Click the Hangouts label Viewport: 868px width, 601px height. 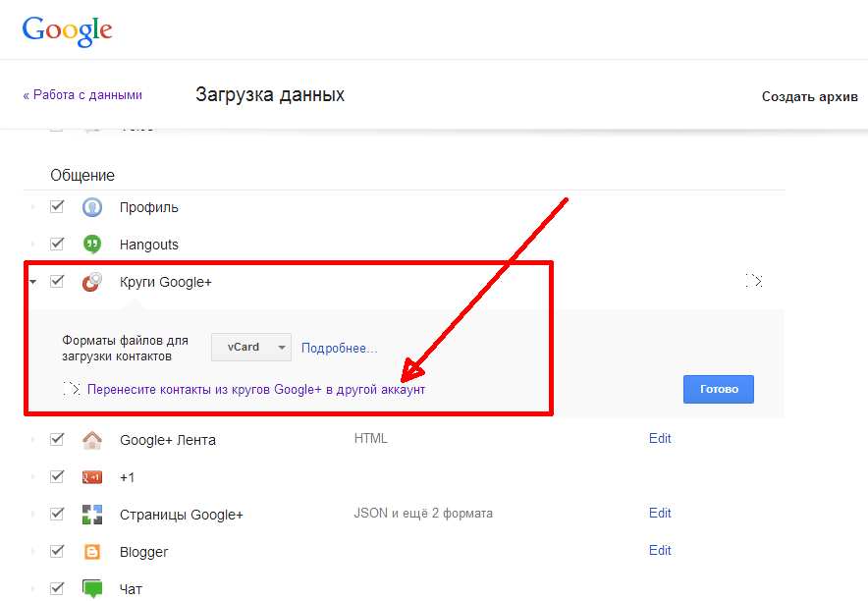(149, 245)
